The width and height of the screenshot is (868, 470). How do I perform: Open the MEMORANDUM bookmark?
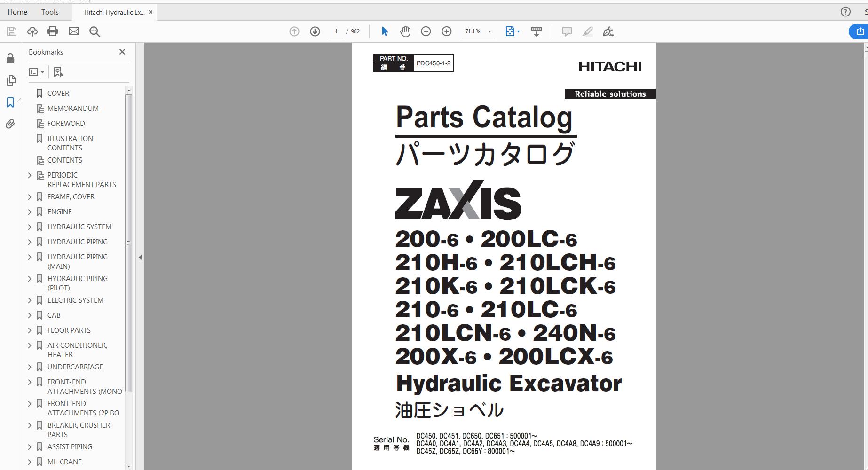click(73, 109)
